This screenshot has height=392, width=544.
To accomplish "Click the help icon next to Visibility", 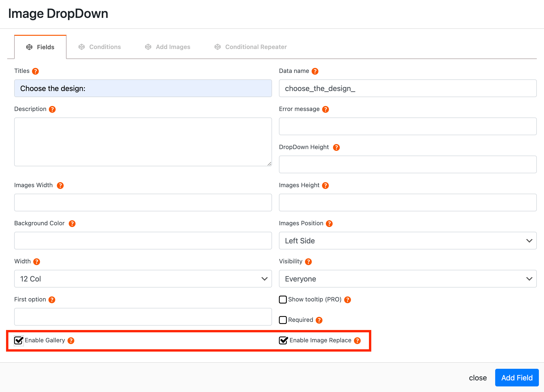I will 308,262.
